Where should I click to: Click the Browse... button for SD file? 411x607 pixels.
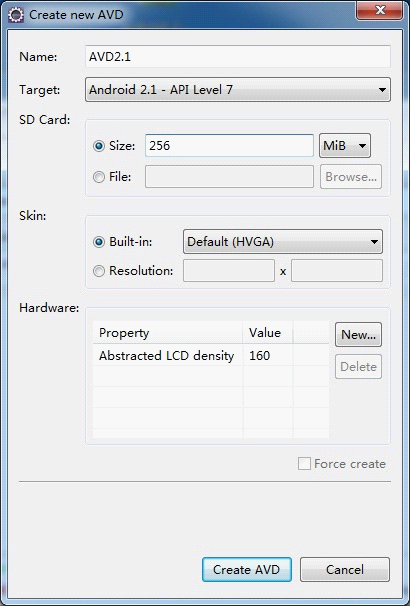point(351,177)
